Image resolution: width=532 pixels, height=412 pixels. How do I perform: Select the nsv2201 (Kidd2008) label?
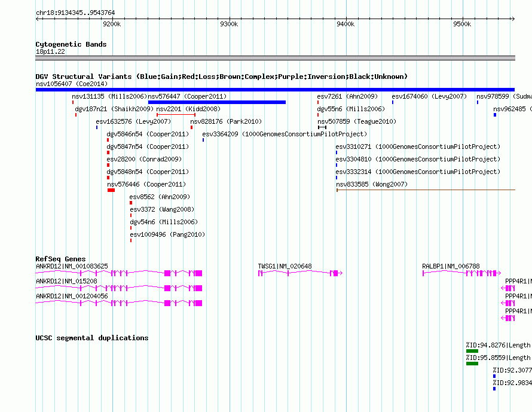[x=188, y=109]
